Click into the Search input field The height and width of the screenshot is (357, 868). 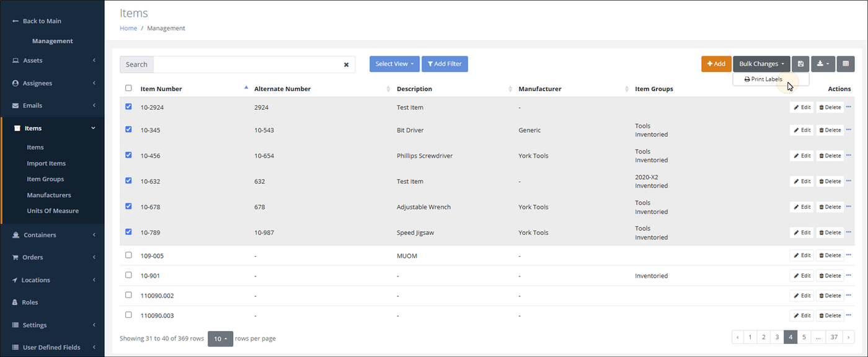click(247, 64)
